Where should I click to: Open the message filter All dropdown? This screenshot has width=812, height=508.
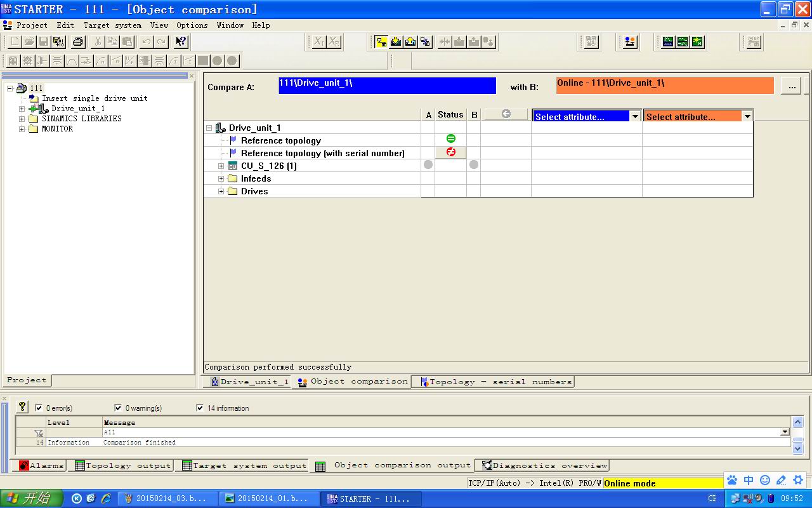click(785, 432)
